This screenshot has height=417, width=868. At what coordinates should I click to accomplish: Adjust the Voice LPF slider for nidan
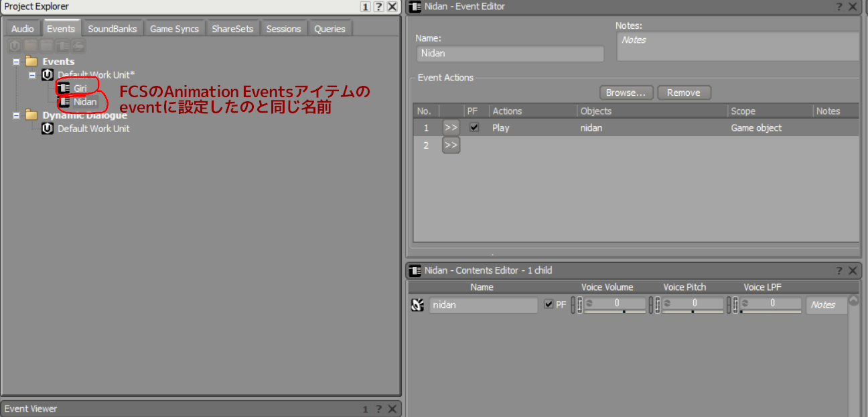(x=771, y=312)
